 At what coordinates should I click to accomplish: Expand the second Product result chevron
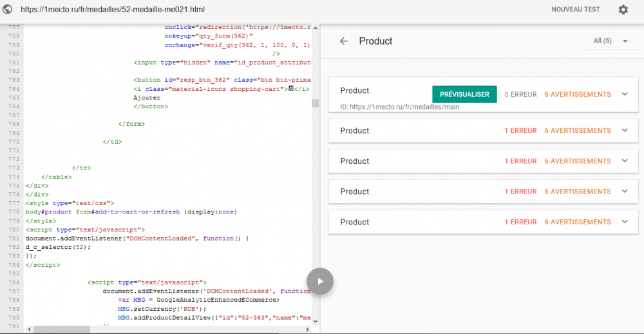624,130
